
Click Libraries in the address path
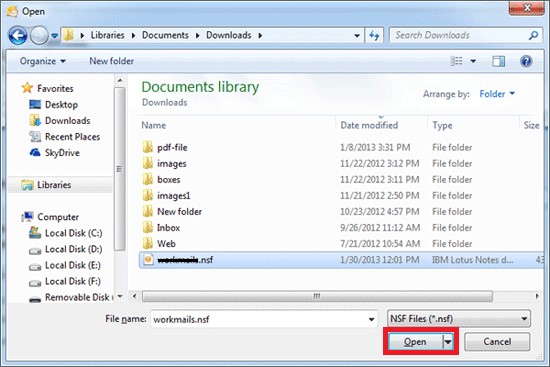[x=107, y=35]
